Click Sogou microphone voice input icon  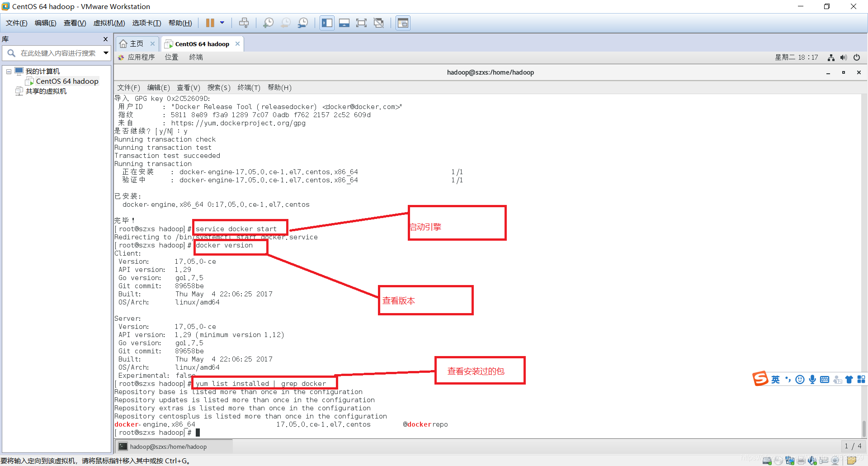pyautogui.click(x=812, y=380)
